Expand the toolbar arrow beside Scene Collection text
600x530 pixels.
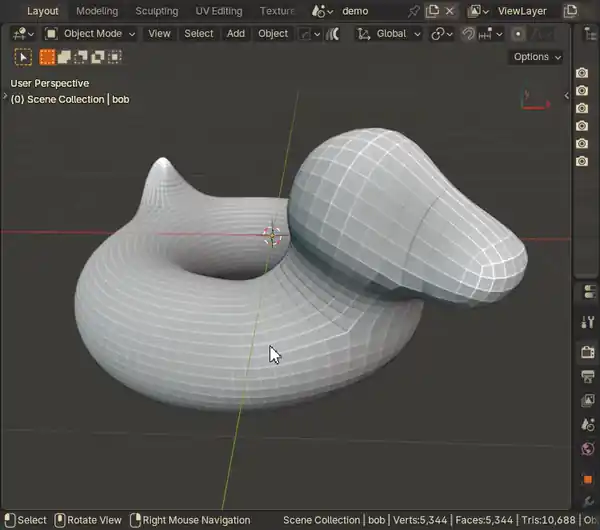[4, 96]
